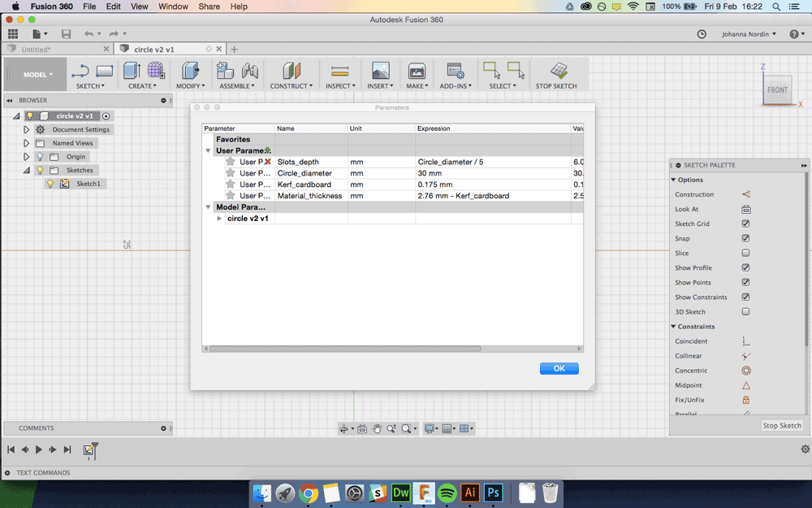
Task: Enable the 3D Sketch checkbox
Action: pyautogui.click(x=745, y=311)
